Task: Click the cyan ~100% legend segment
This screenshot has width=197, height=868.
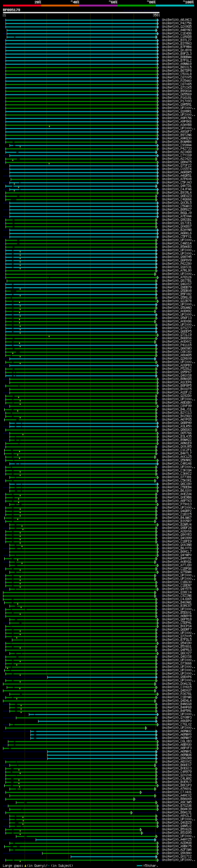Action: (x=175, y=6)
